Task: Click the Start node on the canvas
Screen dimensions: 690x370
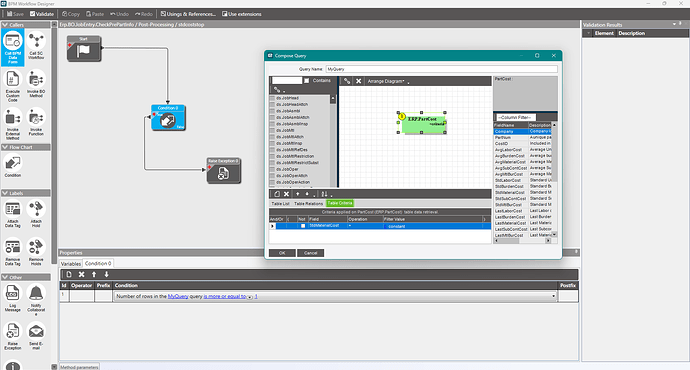Action: coord(84,49)
